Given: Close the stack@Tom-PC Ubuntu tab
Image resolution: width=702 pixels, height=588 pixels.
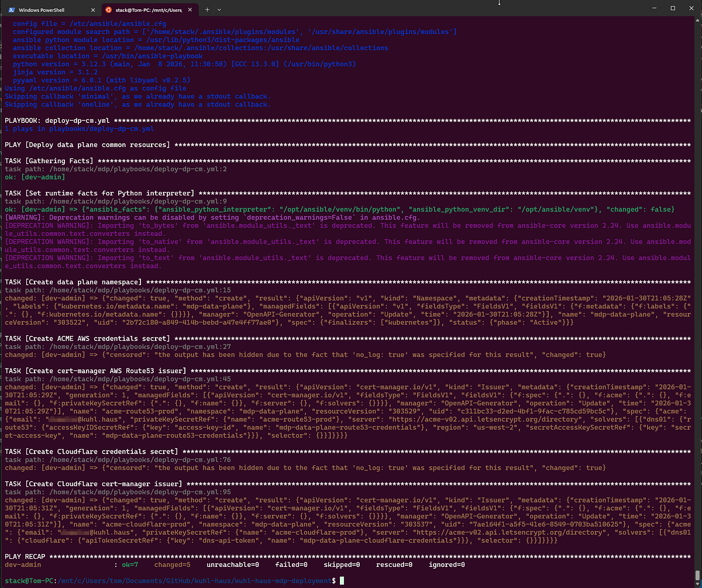Looking at the screenshot, I should (191, 10).
